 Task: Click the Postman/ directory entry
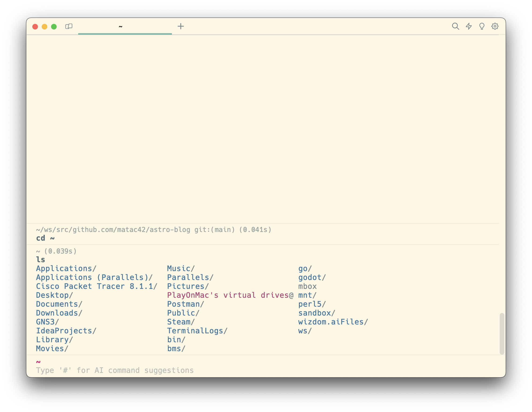point(186,304)
